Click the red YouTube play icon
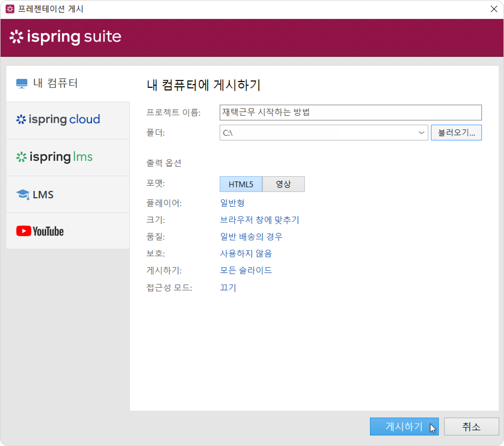 pos(24,231)
